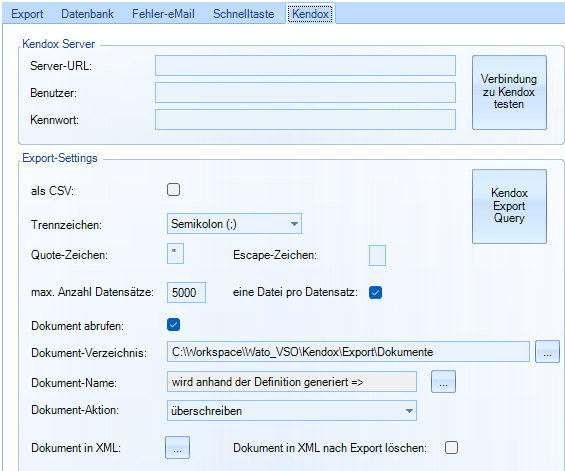The width and height of the screenshot is (565, 471).
Task: Toggle the Dokument abrufen checkbox
Action: coord(173,325)
